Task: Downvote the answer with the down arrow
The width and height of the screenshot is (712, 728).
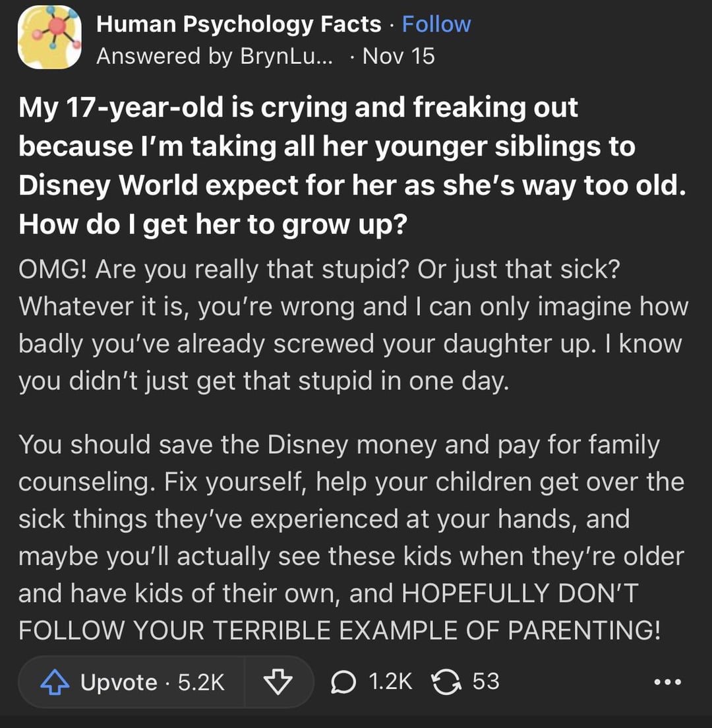Action: (x=278, y=682)
